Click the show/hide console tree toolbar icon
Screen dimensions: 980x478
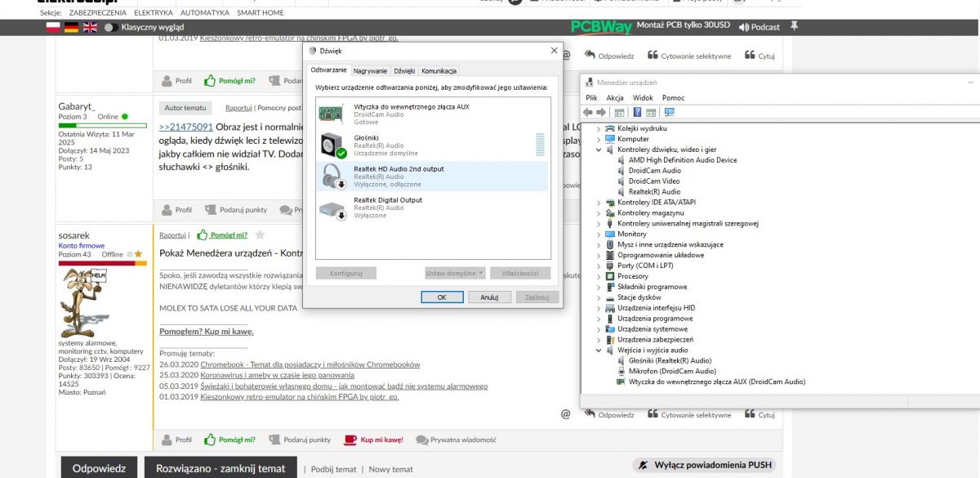619,112
